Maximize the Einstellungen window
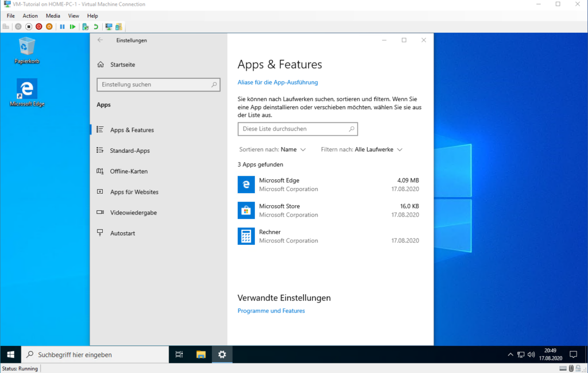The width and height of the screenshot is (588, 373). pos(404,40)
